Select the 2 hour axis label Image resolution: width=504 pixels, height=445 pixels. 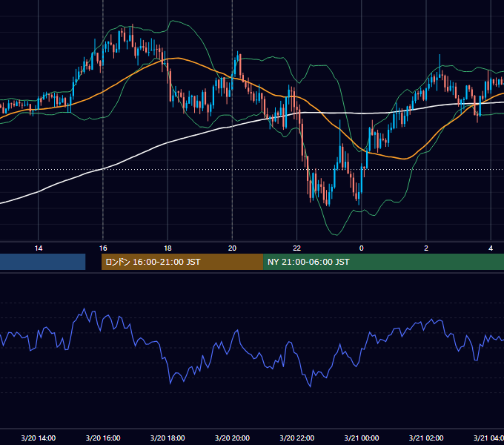click(426, 248)
